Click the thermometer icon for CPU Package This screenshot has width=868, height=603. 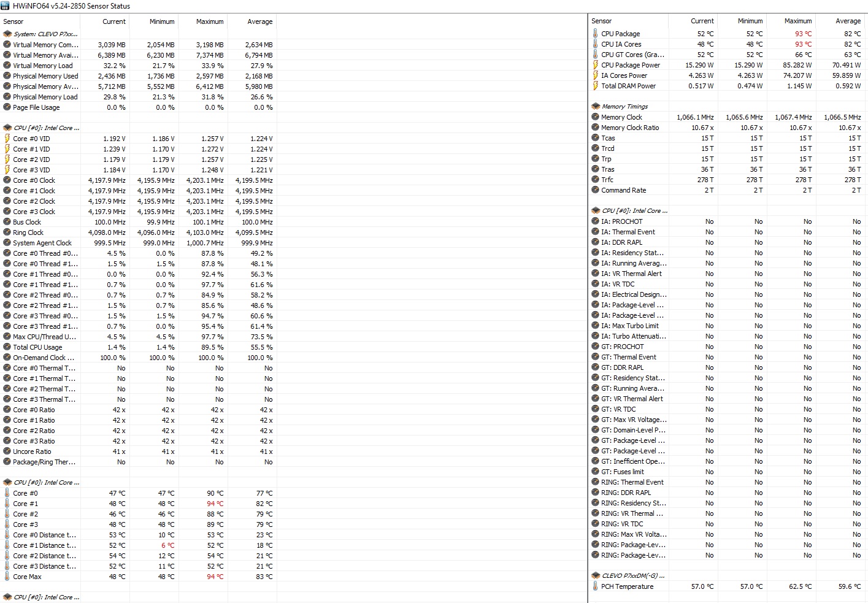595,33
